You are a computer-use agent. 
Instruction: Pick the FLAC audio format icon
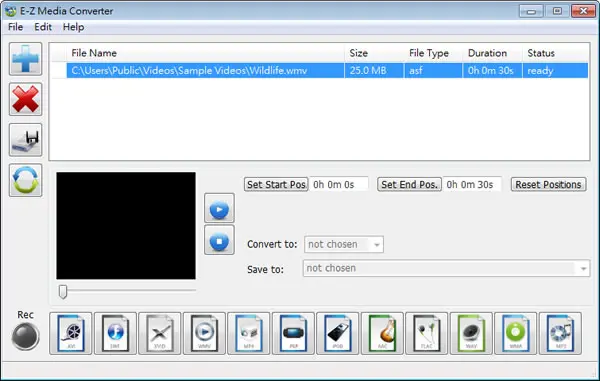point(426,333)
